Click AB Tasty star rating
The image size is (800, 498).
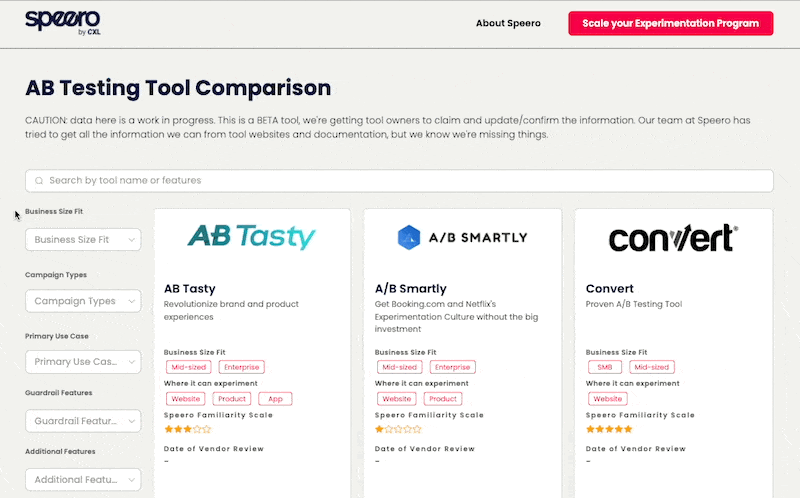[187, 429]
